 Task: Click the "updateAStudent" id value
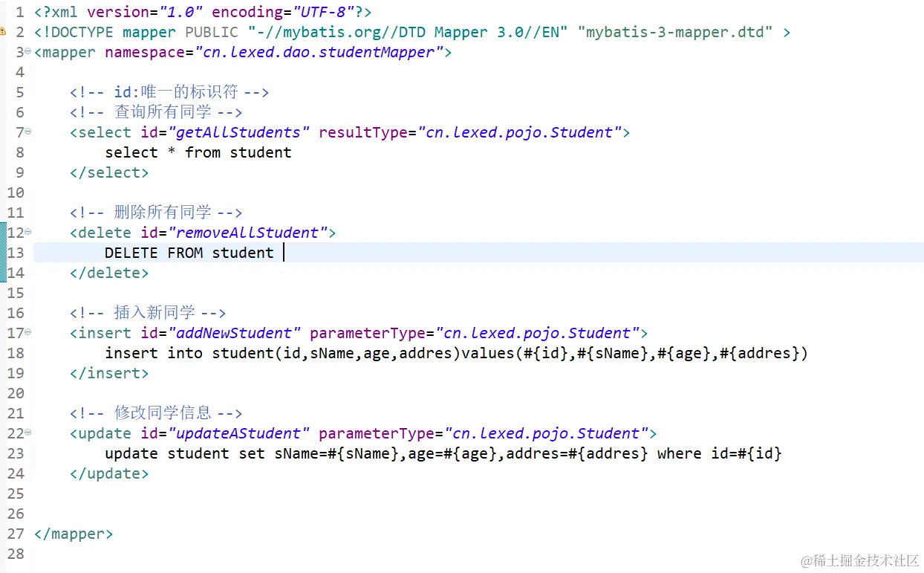(239, 433)
